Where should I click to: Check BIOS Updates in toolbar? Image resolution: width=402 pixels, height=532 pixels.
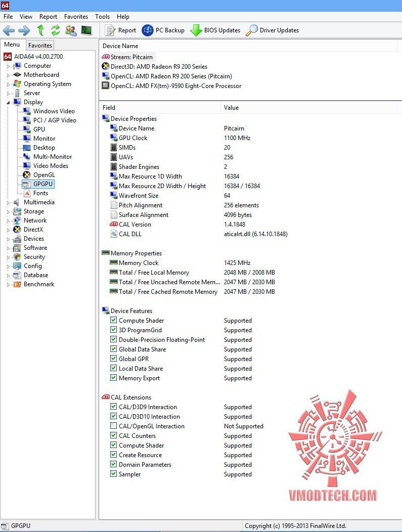tap(215, 30)
